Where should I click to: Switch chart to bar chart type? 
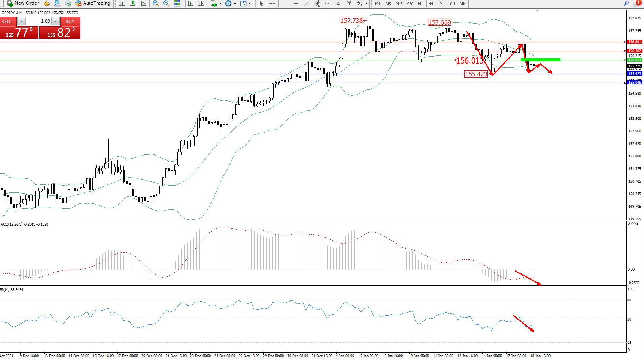122,3
